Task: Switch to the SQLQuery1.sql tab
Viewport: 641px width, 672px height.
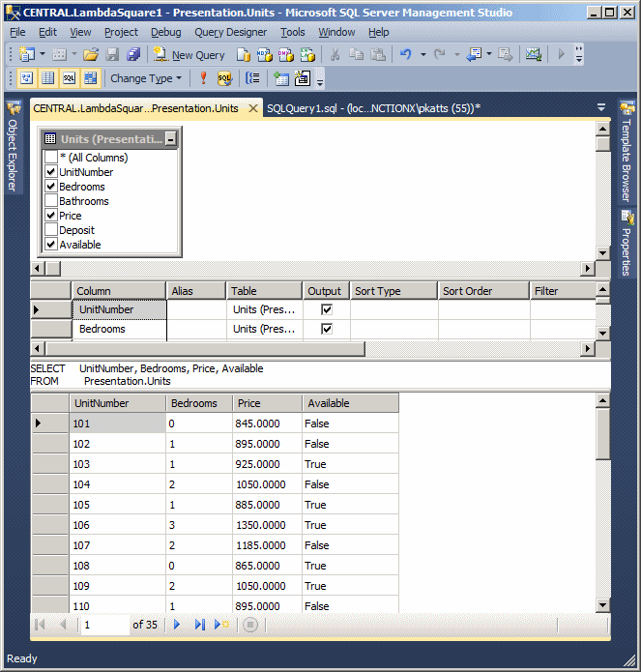Action: 373,108
